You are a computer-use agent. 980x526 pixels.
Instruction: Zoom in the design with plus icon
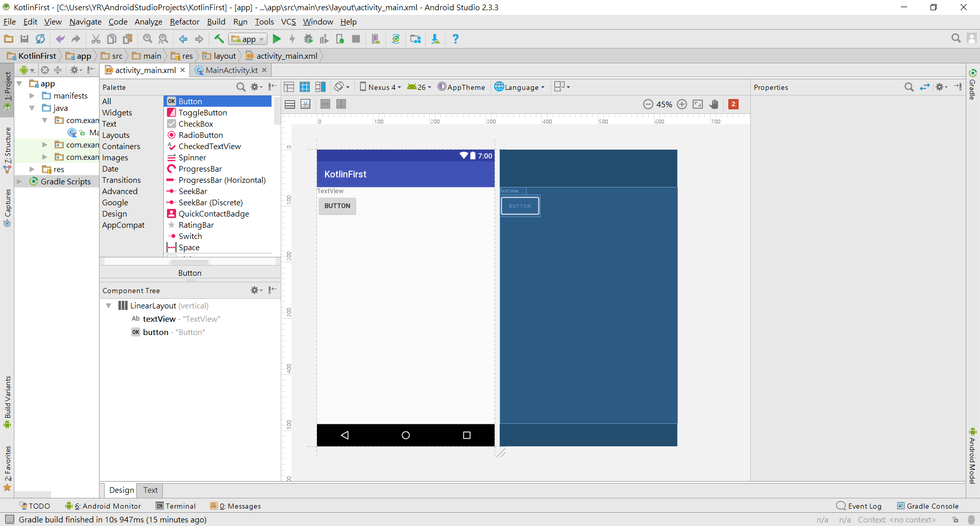(682, 104)
